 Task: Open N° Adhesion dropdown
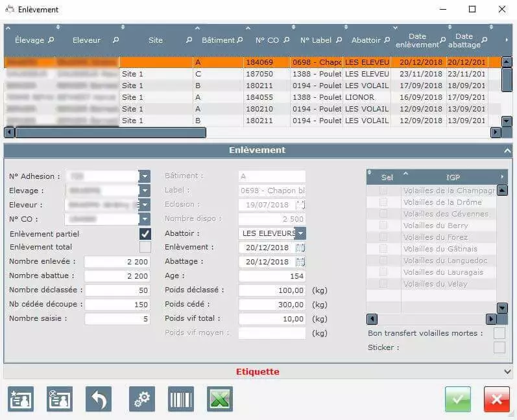point(145,176)
